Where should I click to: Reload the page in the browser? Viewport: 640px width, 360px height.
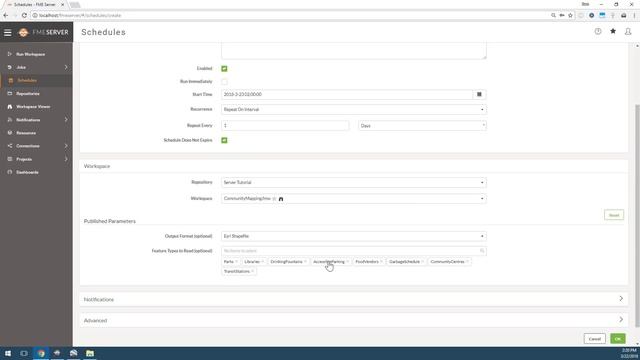pos(24,15)
